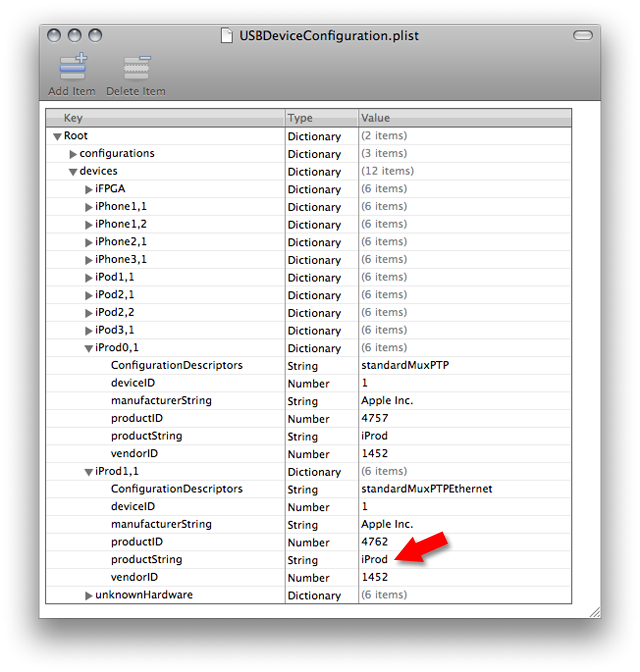The image size is (640, 672).
Task: Select vendorID key under iProd1,1
Action: click(134, 577)
